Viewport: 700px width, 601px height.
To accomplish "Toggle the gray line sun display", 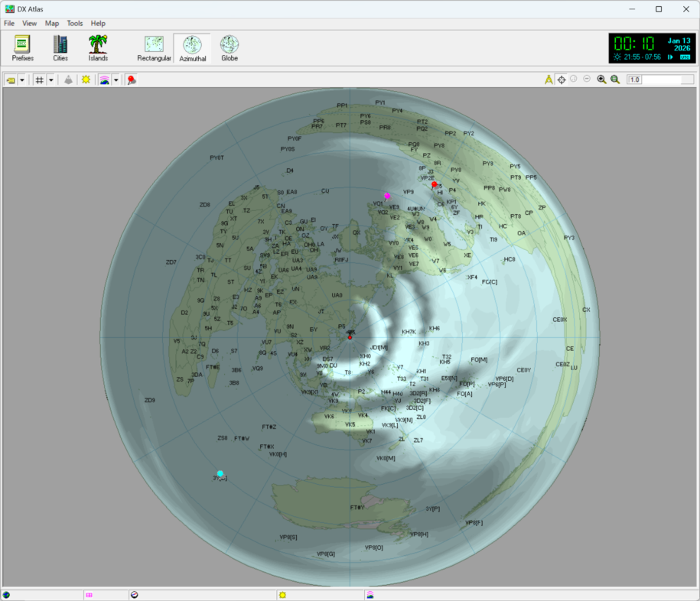I will 86,80.
